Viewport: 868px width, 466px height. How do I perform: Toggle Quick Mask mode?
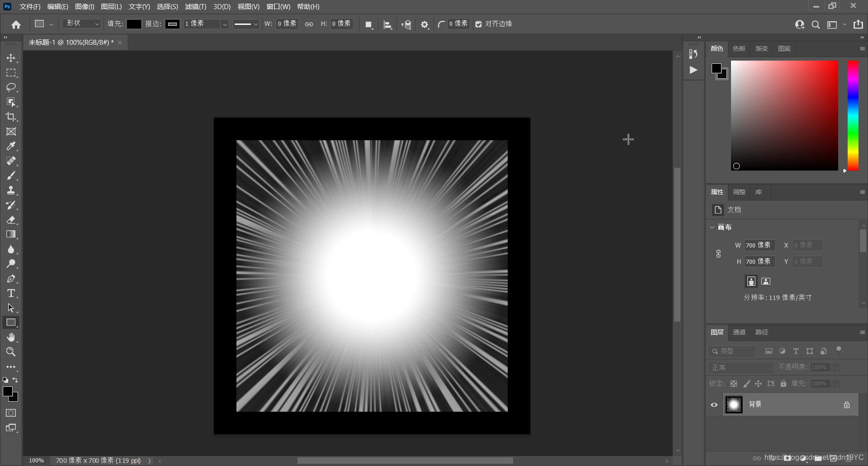11,413
